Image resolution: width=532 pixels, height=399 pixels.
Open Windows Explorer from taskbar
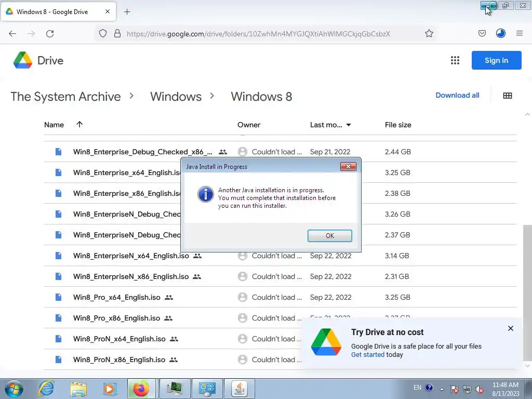(x=79, y=389)
